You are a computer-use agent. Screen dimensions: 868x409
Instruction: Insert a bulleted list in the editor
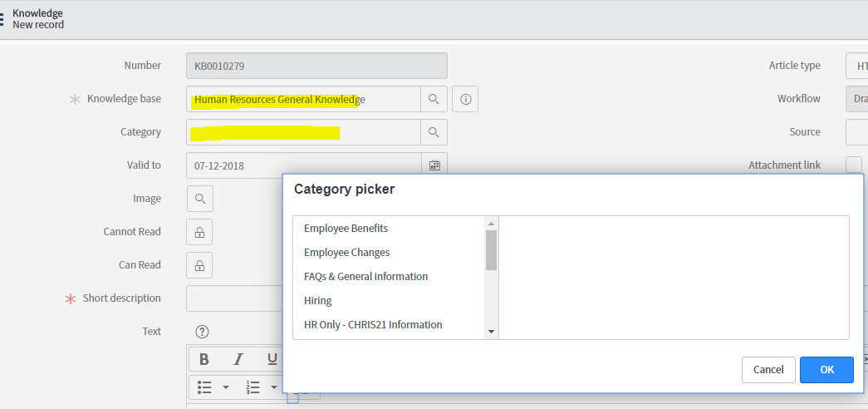coord(205,387)
